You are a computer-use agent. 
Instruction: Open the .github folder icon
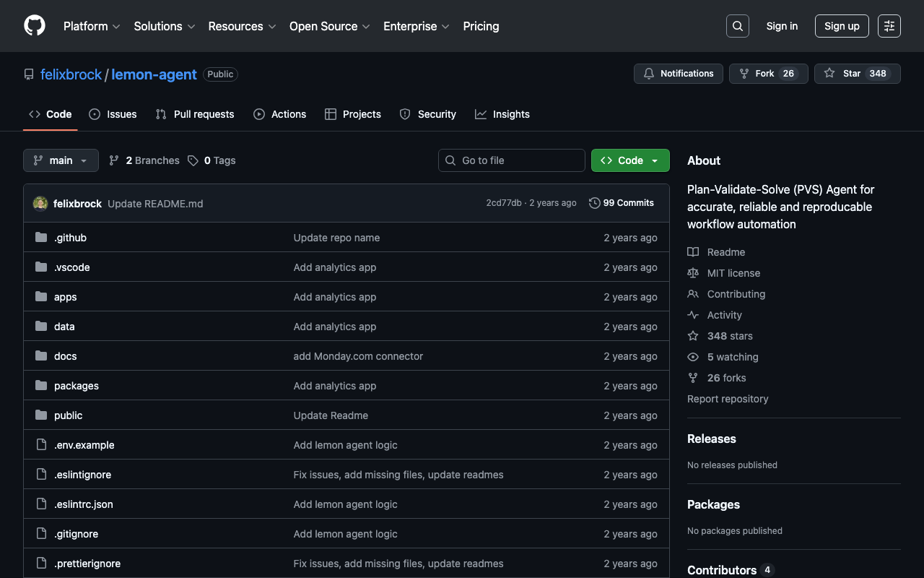[x=41, y=238]
